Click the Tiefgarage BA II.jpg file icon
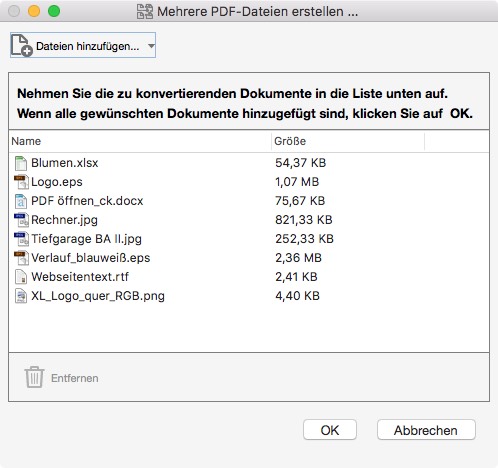This screenshot has height=468, width=498. tap(21, 239)
